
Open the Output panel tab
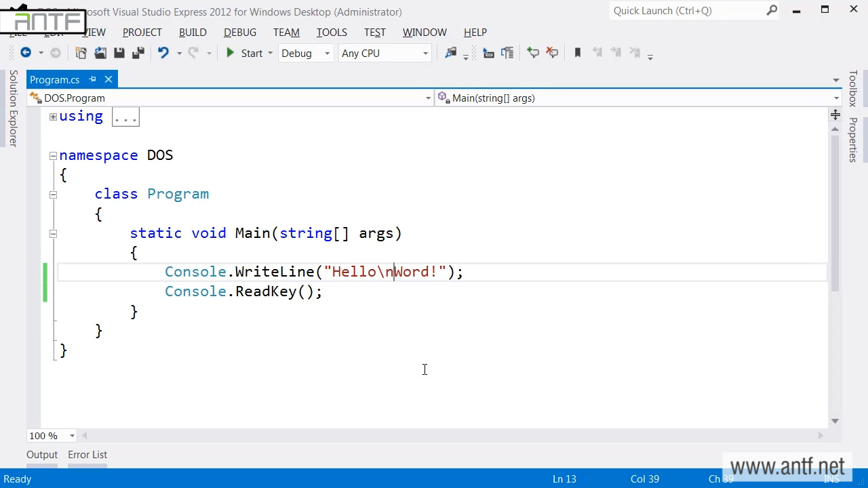[42, 455]
